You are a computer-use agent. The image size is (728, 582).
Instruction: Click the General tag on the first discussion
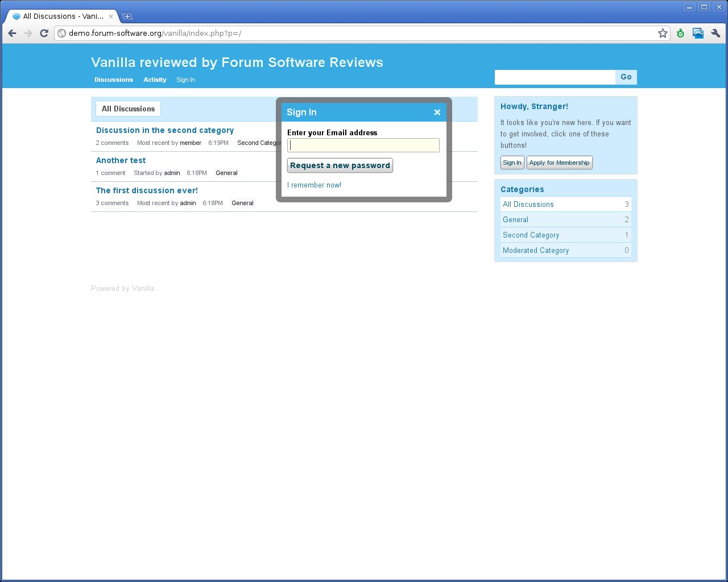[x=242, y=203]
